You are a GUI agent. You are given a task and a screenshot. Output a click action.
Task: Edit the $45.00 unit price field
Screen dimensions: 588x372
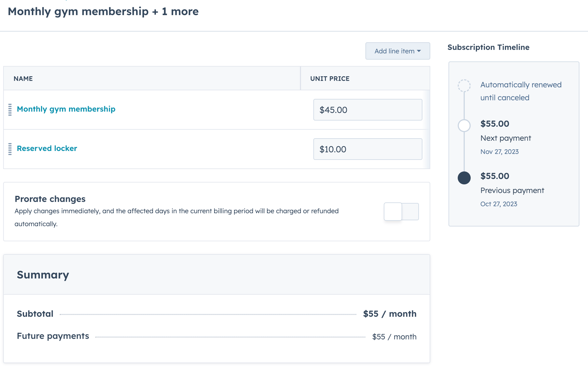point(367,110)
